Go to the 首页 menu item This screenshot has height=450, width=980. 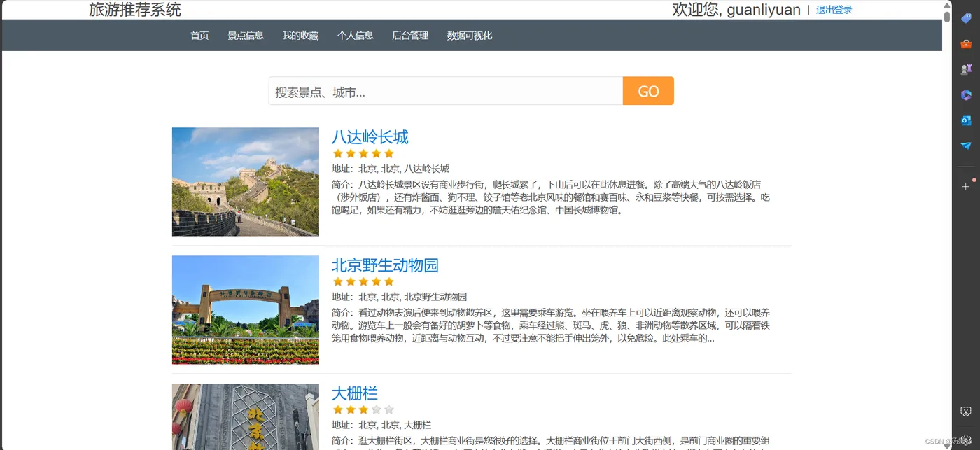[x=199, y=36]
